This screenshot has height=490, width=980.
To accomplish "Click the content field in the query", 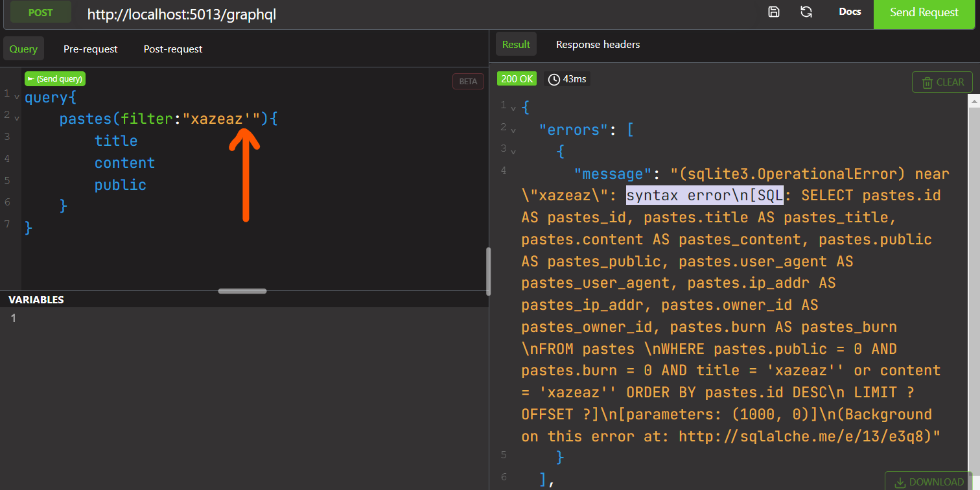I will click(124, 163).
